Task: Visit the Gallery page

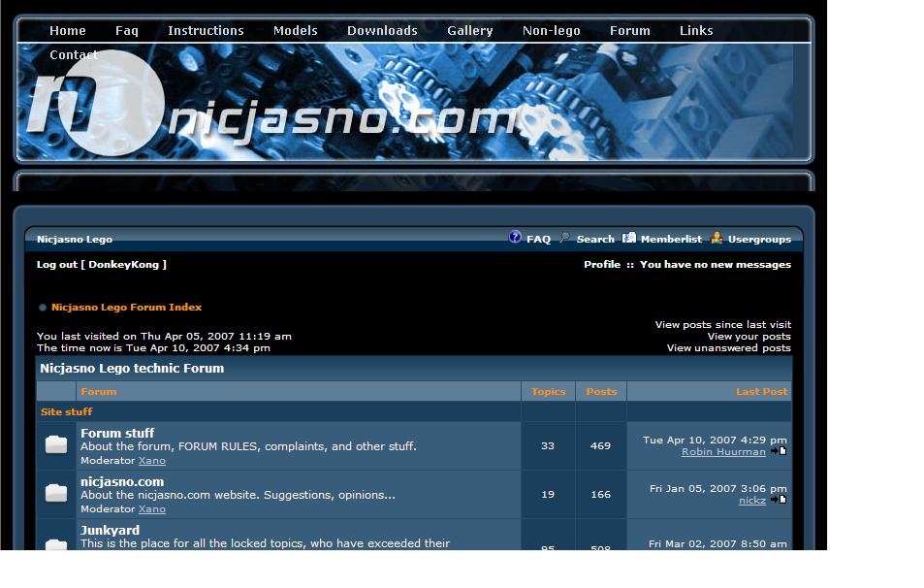Action: click(x=469, y=31)
